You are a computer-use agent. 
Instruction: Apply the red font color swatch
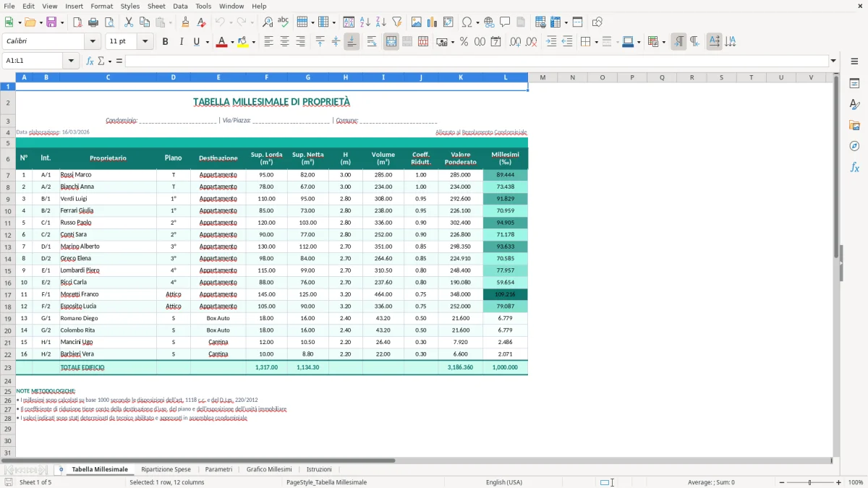[221, 42]
